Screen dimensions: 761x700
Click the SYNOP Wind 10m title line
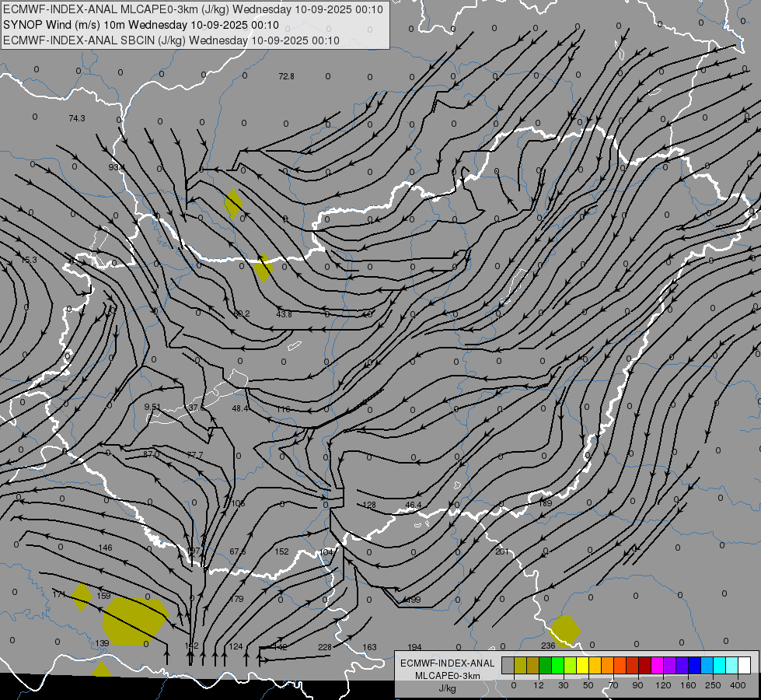click(x=141, y=25)
